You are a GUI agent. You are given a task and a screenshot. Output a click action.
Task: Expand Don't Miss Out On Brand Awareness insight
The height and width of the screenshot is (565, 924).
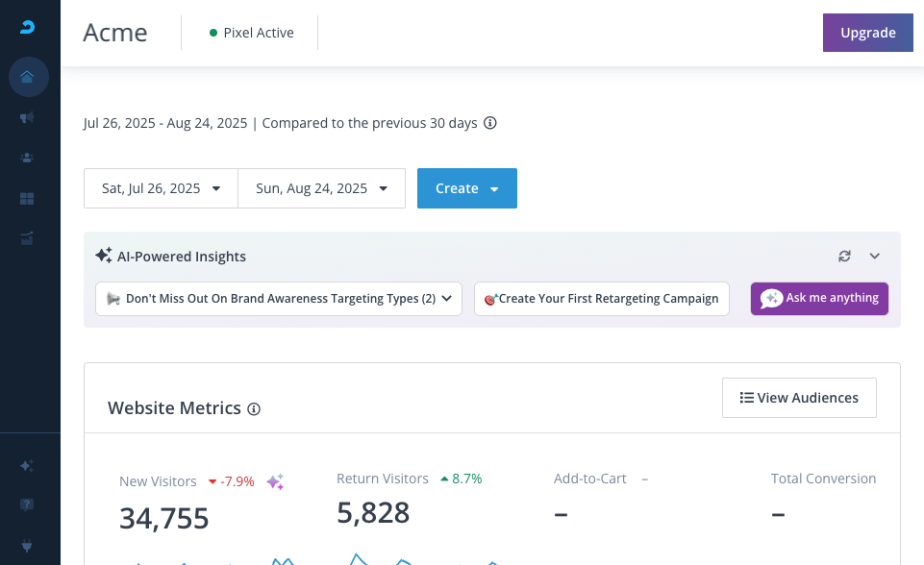coord(279,299)
